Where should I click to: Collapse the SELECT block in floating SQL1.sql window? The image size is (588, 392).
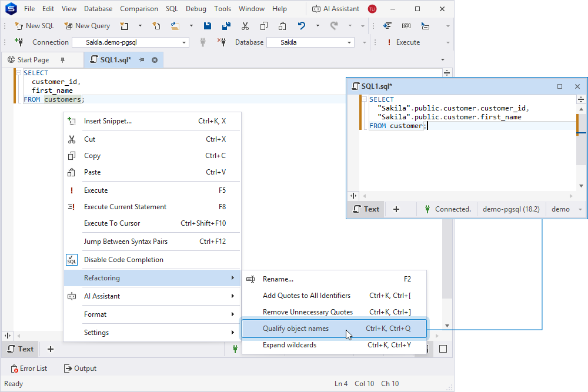(x=364, y=99)
